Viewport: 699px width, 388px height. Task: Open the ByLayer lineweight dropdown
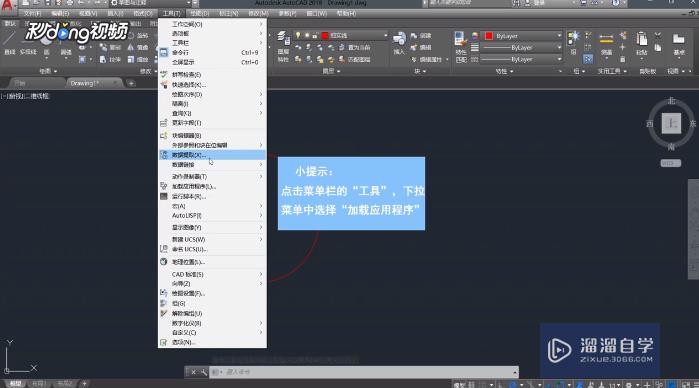click(559, 47)
